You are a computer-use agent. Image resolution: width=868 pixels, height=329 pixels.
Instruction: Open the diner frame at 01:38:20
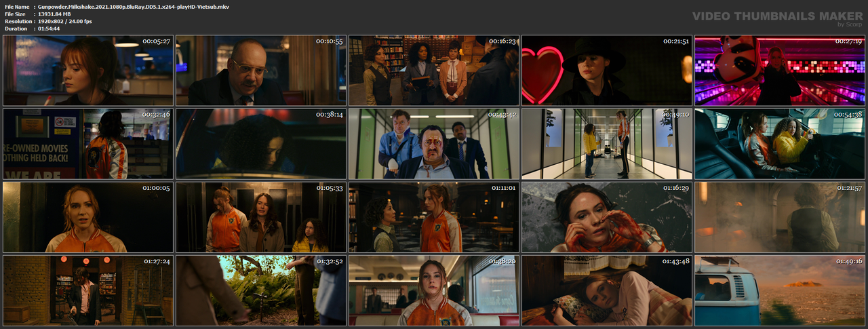pos(433,290)
